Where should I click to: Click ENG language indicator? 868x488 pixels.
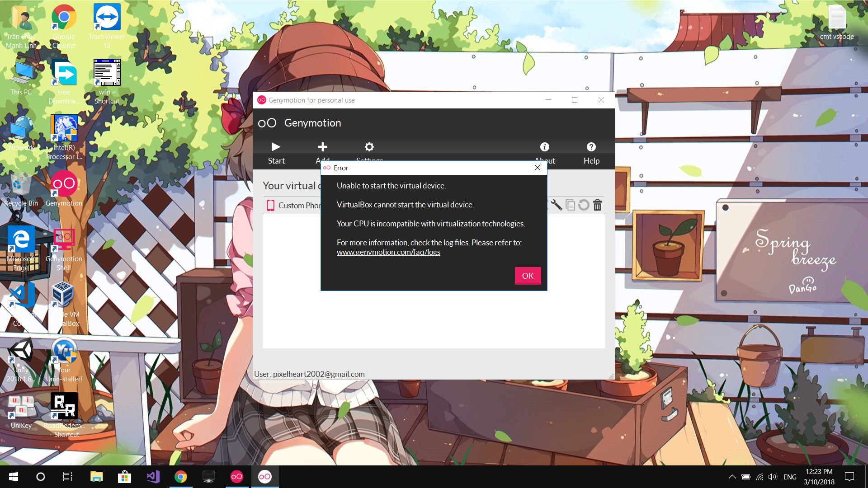tap(790, 477)
